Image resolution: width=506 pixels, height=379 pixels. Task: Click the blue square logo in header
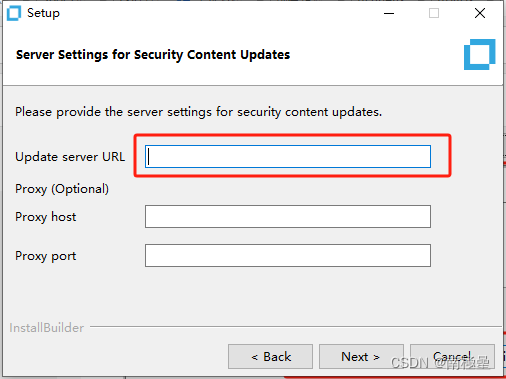(479, 55)
